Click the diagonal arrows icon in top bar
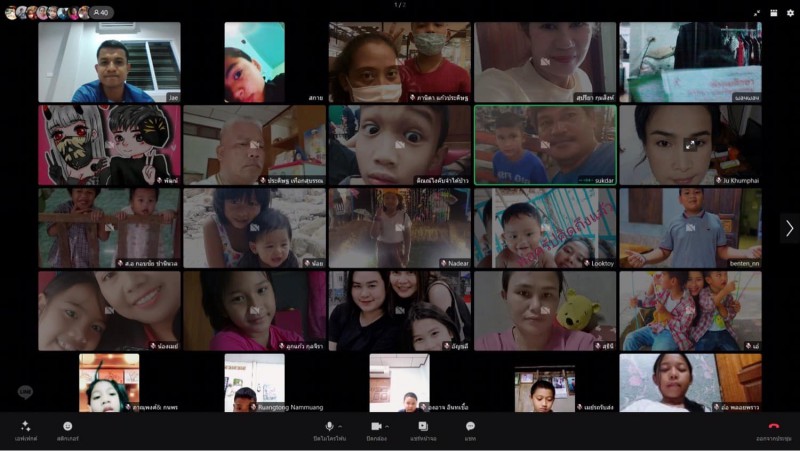800x451 pixels. 756,13
